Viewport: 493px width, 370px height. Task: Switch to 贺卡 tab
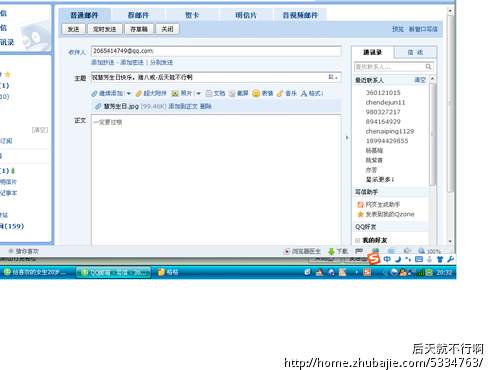(x=192, y=15)
